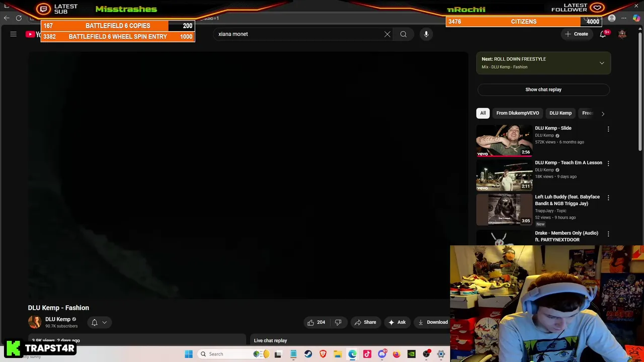Open the browser three-dot menu
Screen dimensions: 644x362
(624, 18)
